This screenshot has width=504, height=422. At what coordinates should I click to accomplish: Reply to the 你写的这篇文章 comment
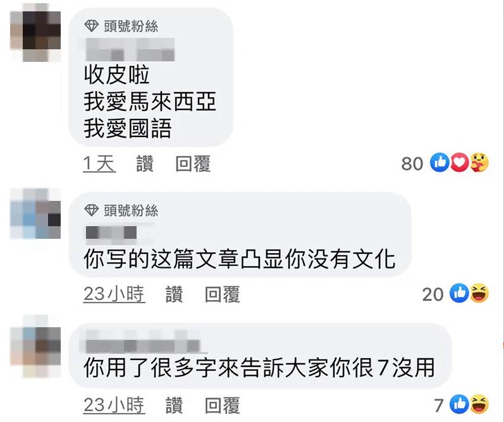222,294
